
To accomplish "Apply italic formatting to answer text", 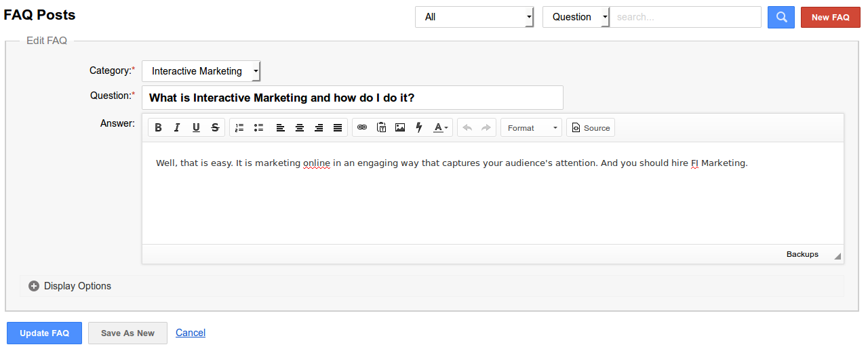I will [177, 127].
